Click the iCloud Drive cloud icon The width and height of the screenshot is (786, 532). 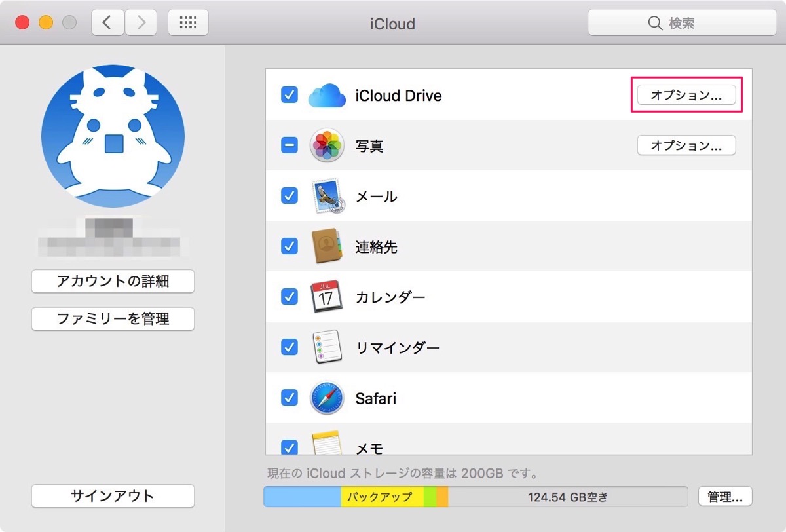pos(327,96)
